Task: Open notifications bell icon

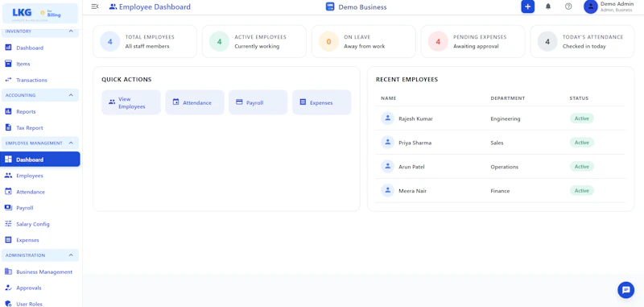Action: 548,6
